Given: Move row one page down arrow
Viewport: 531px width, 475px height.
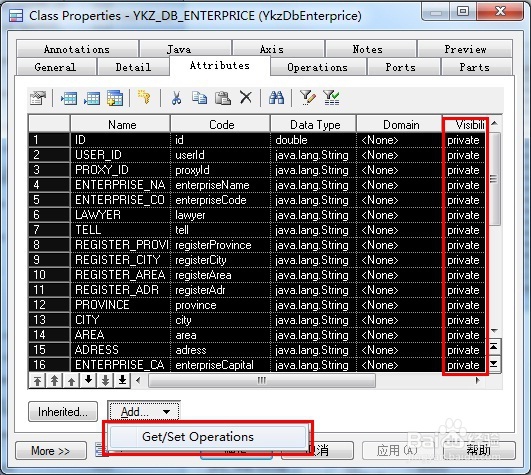Looking at the screenshot, I should [x=105, y=380].
